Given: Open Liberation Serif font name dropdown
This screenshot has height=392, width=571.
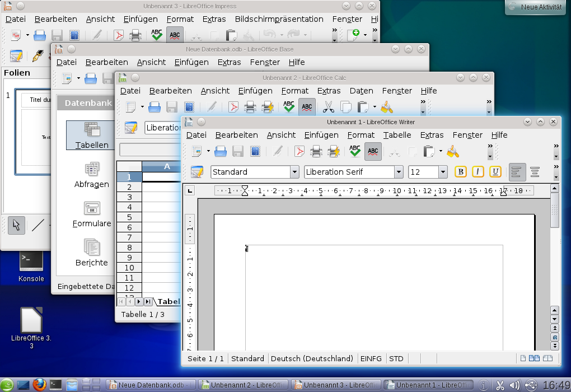Looking at the screenshot, I should click(399, 172).
